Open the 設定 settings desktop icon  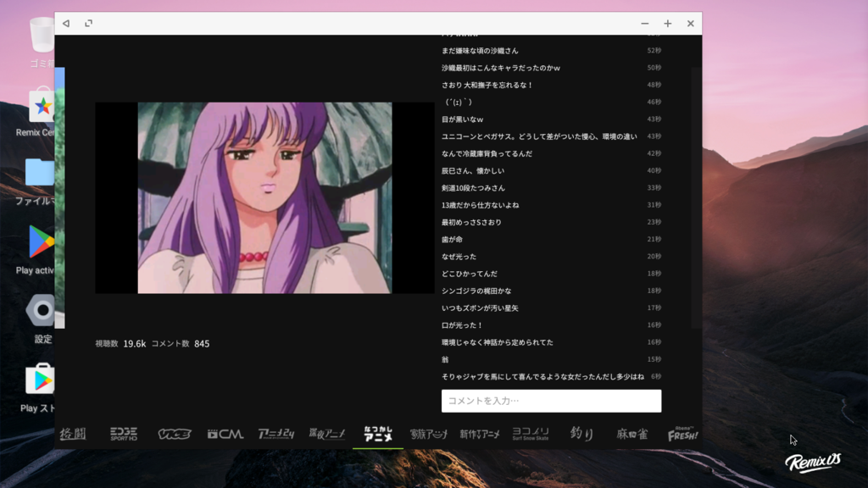click(42, 319)
